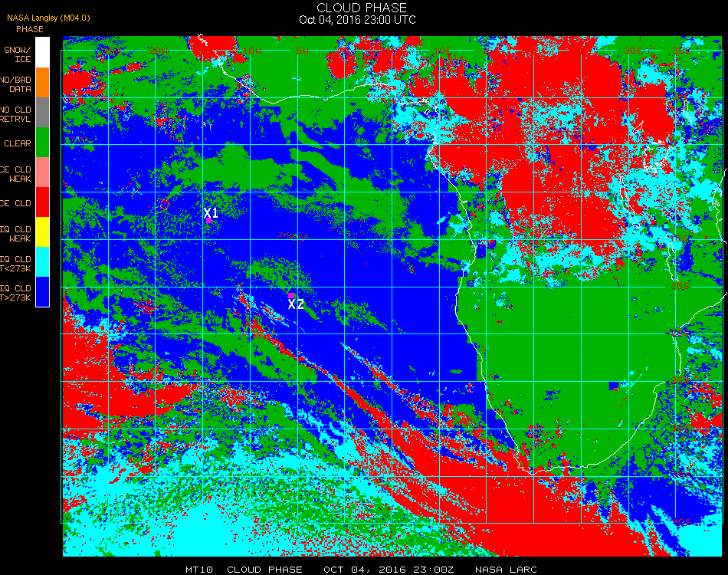Click the "NO/BAD DATA" legend label
This screenshot has width=728, height=575.
coord(16,84)
